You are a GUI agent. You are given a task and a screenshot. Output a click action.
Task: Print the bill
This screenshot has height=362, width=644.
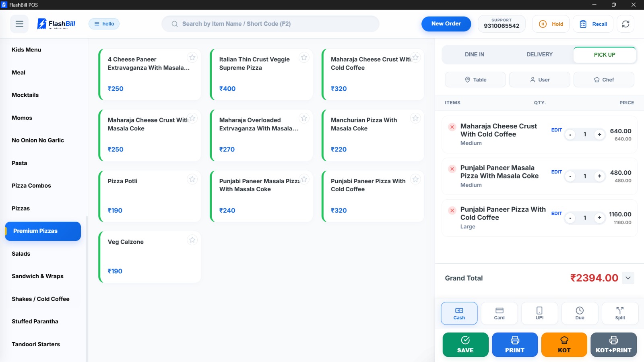click(514, 345)
